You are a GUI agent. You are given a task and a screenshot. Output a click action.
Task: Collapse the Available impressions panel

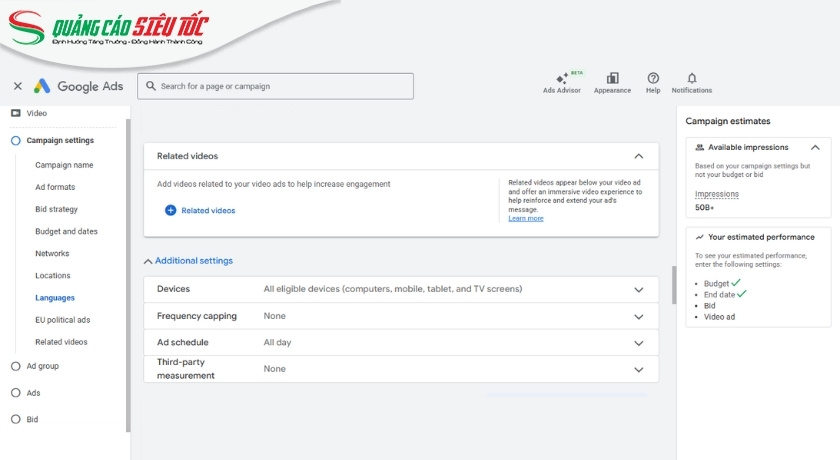click(816, 147)
